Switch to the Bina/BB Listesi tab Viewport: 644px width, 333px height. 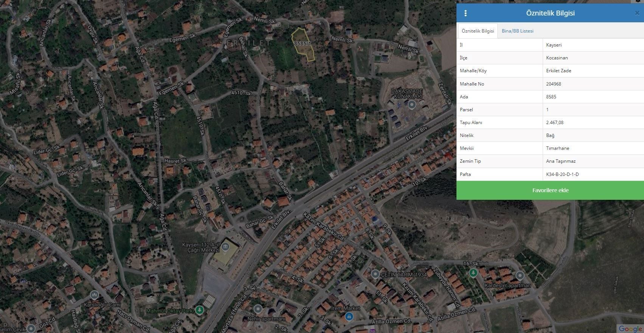517,31
